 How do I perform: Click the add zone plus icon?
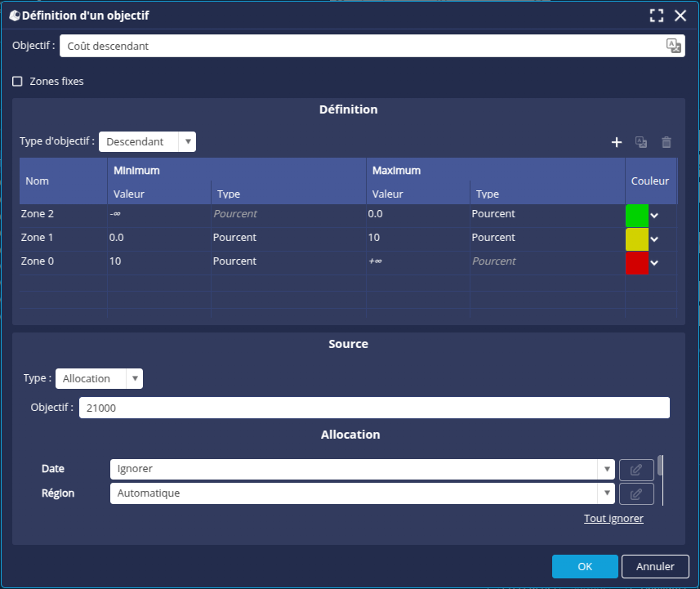coord(617,142)
